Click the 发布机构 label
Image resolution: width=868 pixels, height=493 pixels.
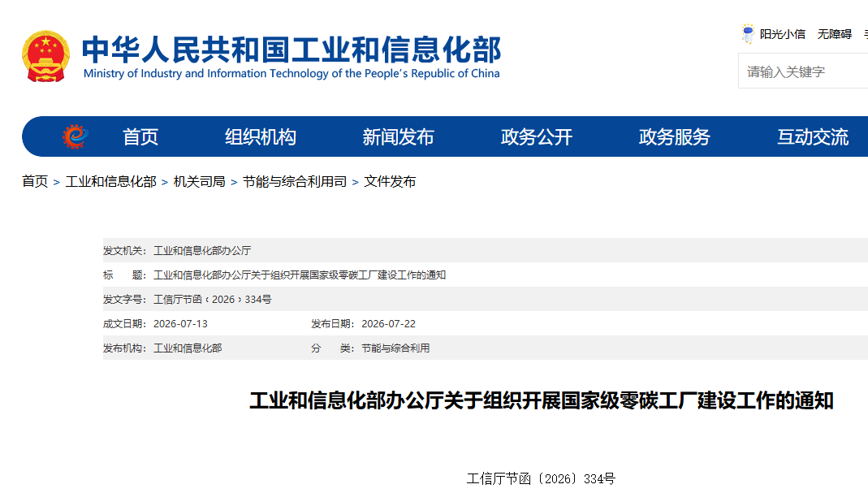coord(124,348)
